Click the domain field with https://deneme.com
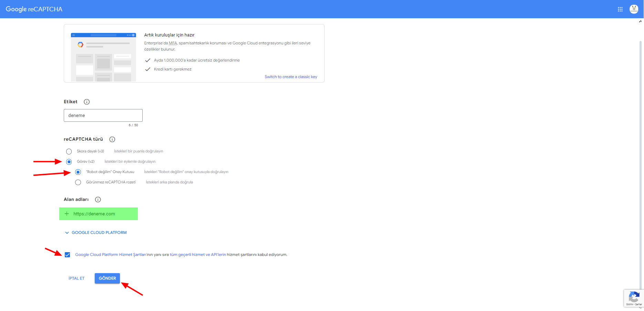Viewport: 644px width, 311px height. (x=99, y=214)
